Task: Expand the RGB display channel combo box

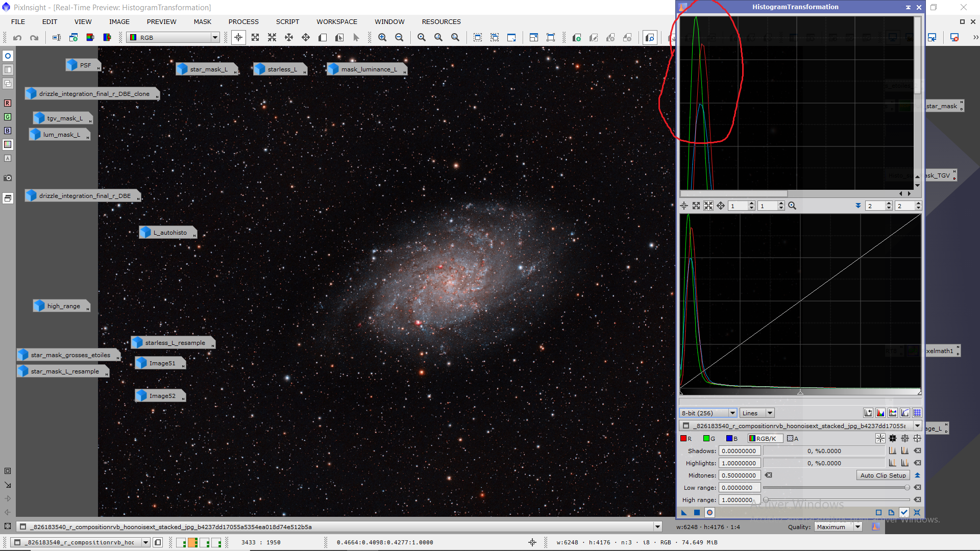Action: (215, 38)
